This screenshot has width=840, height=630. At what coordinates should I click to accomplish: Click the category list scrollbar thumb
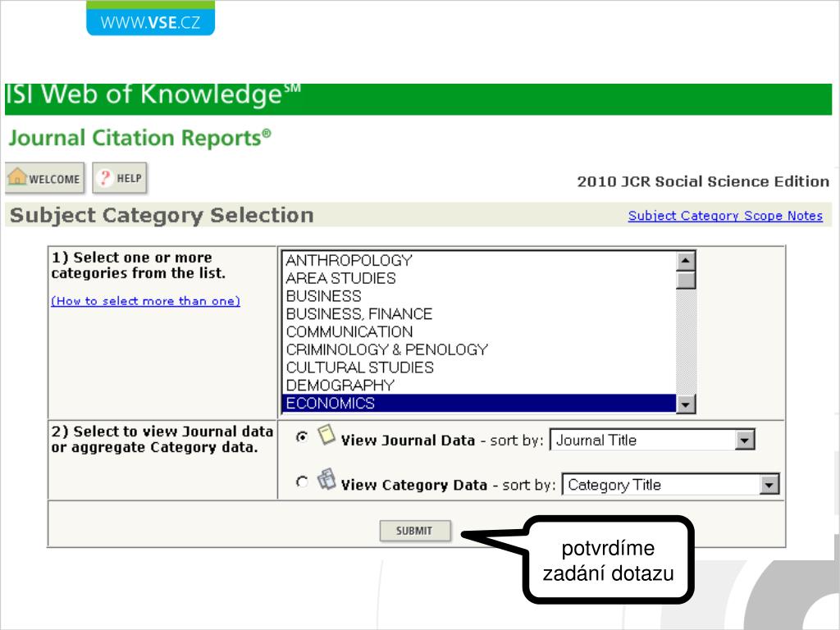click(x=686, y=280)
